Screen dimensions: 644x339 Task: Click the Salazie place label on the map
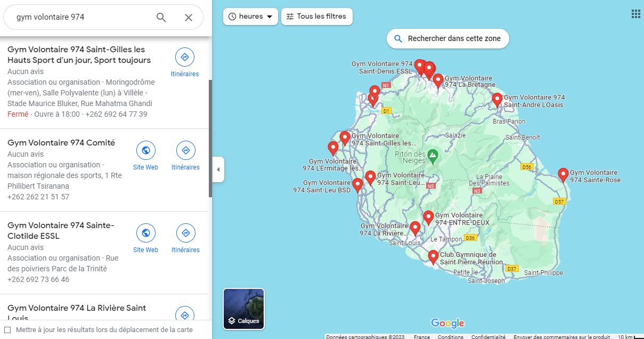(x=455, y=135)
